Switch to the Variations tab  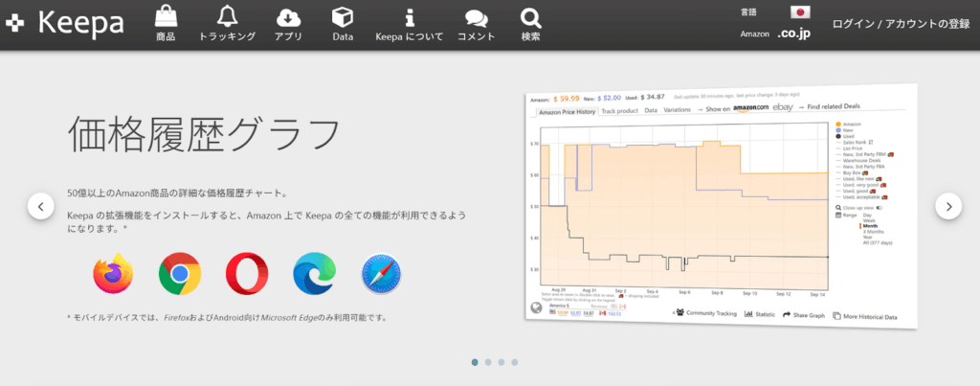point(677,109)
